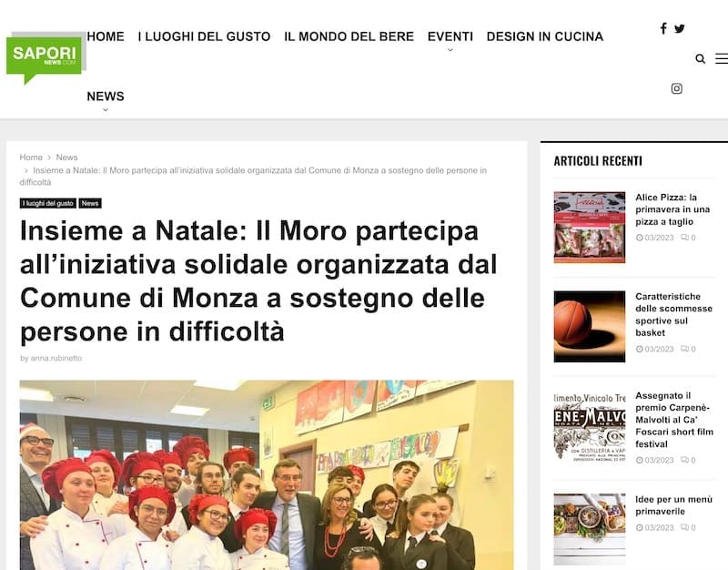Click the Home breadcrumb link
The height and width of the screenshot is (570, 728).
click(31, 158)
